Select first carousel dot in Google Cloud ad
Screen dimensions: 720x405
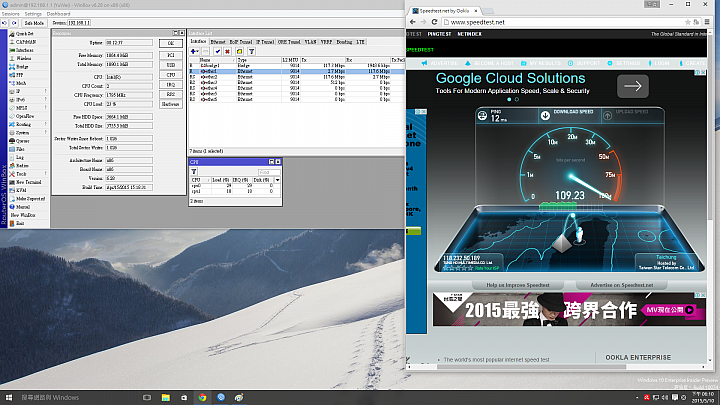pos(509,99)
